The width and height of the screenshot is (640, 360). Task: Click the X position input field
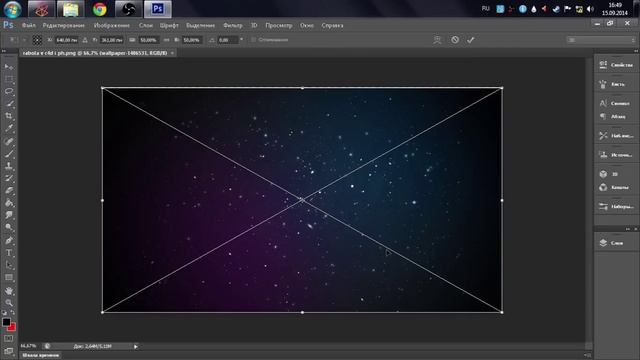coord(67,40)
